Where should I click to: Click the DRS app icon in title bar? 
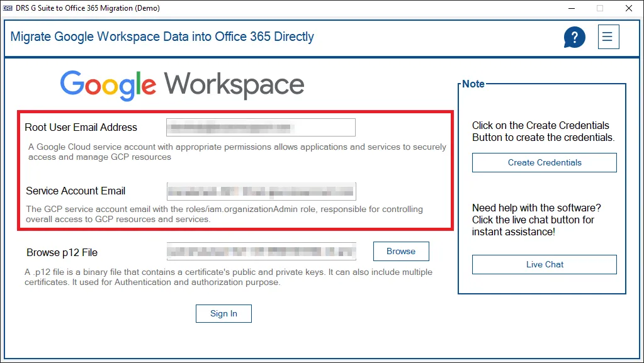[x=8, y=8]
